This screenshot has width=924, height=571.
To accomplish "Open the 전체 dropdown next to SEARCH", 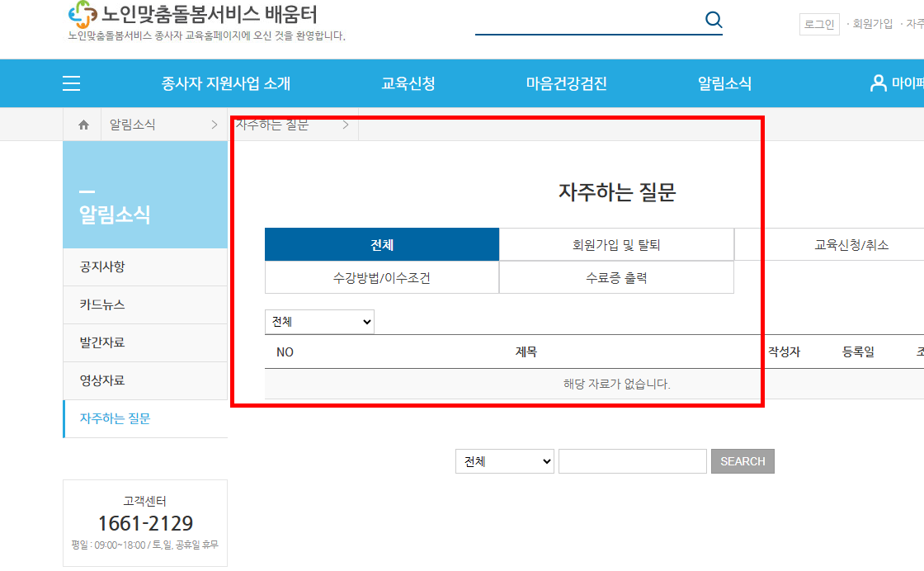I will (504, 460).
